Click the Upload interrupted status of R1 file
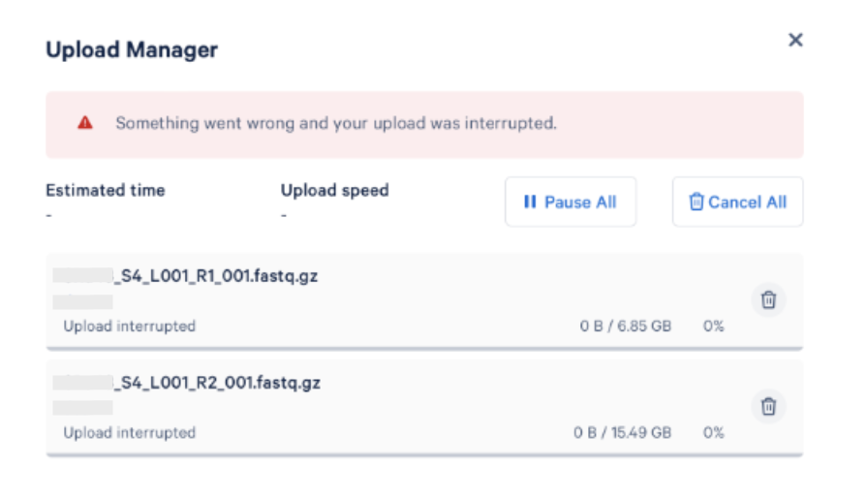The width and height of the screenshot is (868, 498). 130,326
